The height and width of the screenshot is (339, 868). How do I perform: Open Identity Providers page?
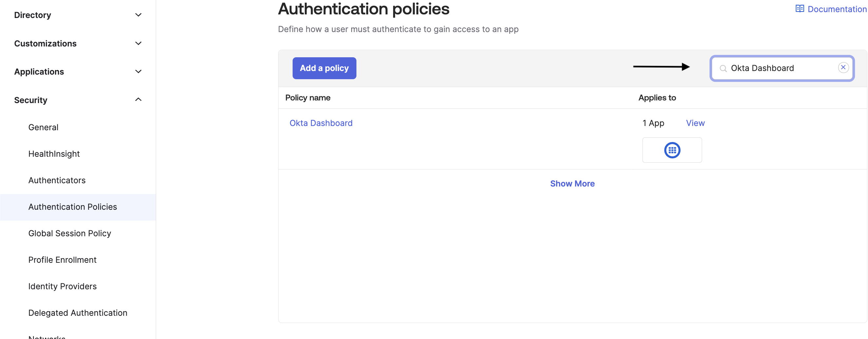[x=62, y=286]
